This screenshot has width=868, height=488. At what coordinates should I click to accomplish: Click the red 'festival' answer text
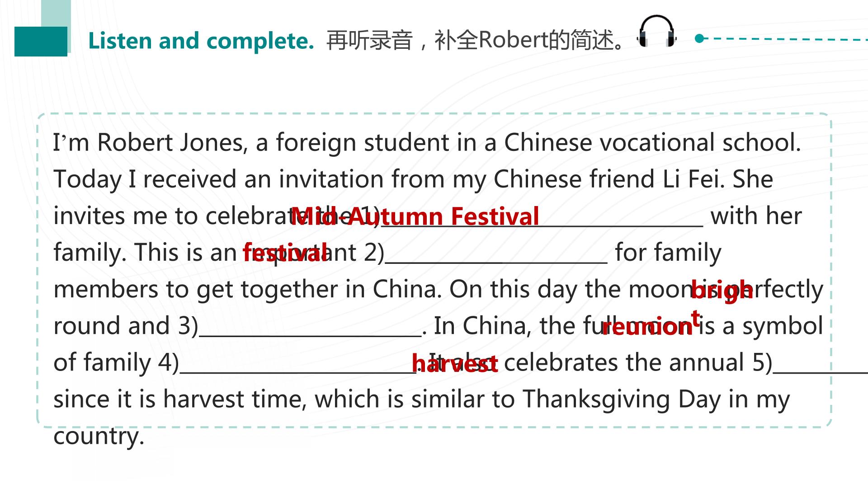click(285, 253)
